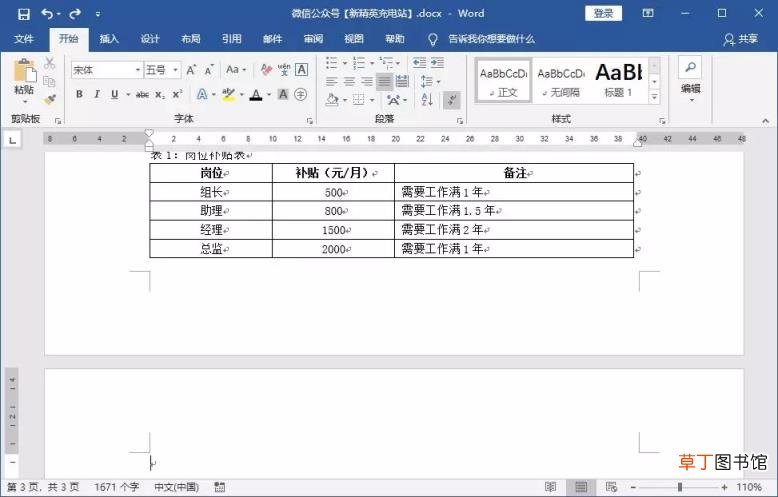Apply strikethrough abc formatting
This screenshot has width=778, height=497.
[x=142, y=94]
